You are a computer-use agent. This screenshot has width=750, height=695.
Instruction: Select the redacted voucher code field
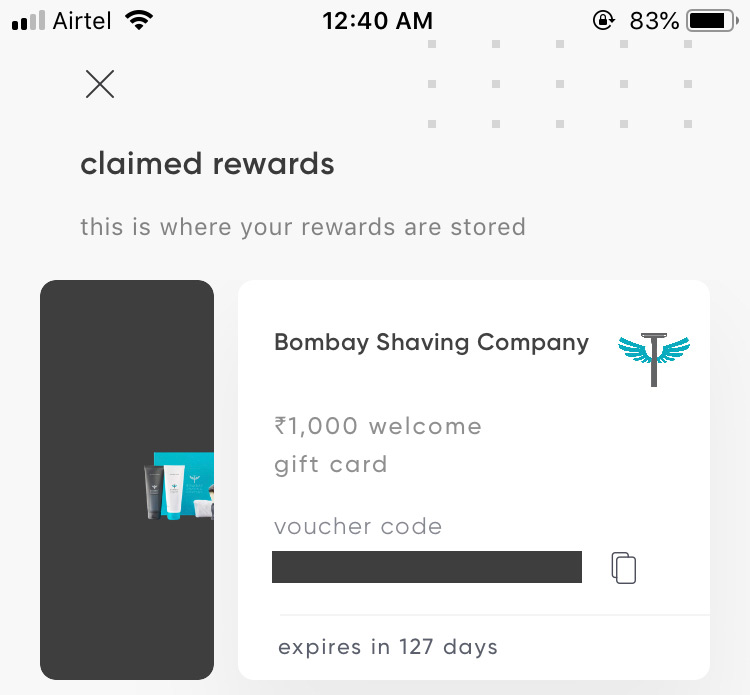point(427,567)
